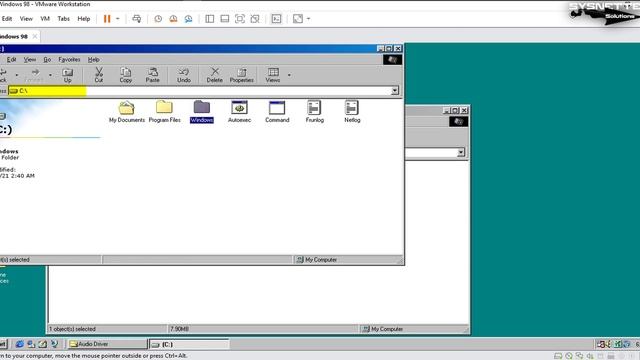This screenshot has height=360, width=640.
Task: Click the Copy toolbar icon
Action: coord(126,75)
